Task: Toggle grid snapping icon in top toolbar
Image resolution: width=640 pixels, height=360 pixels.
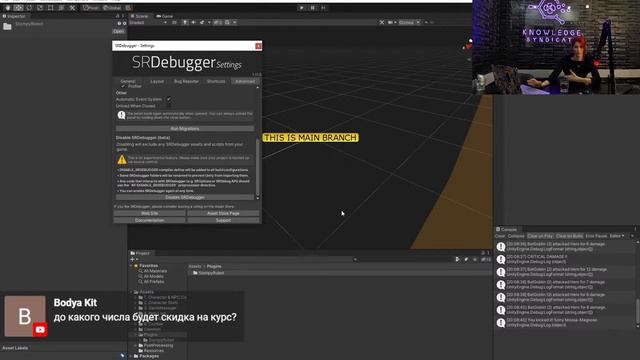Action: [129, 8]
